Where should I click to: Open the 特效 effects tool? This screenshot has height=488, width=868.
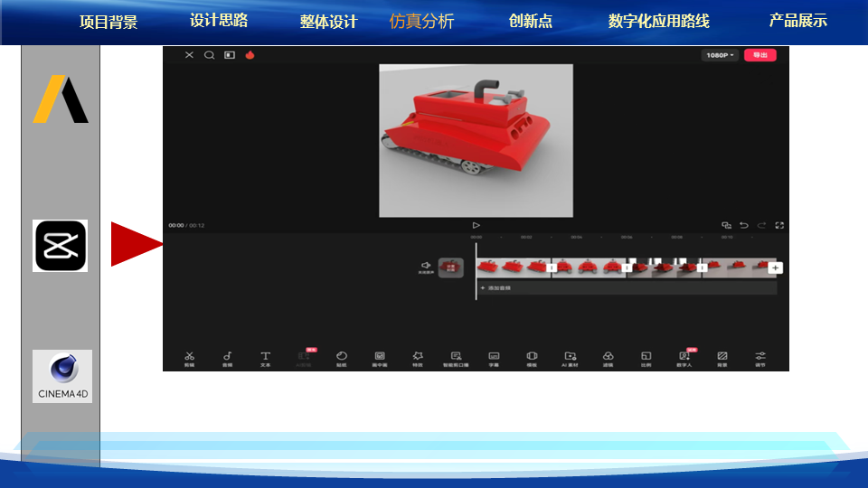click(418, 358)
